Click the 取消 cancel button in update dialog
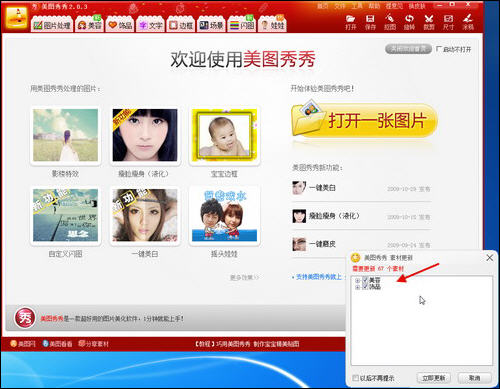The height and width of the screenshot is (389, 500). click(x=475, y=378)
